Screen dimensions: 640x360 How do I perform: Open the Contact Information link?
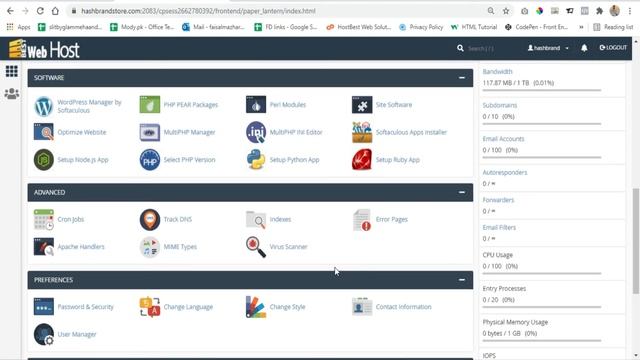click(403, 307)
